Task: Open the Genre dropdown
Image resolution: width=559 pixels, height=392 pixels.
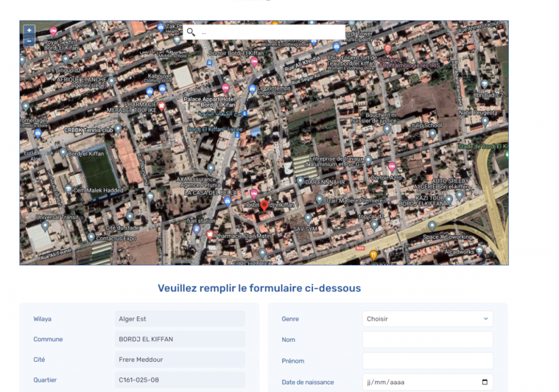Action: click(427, 319)
